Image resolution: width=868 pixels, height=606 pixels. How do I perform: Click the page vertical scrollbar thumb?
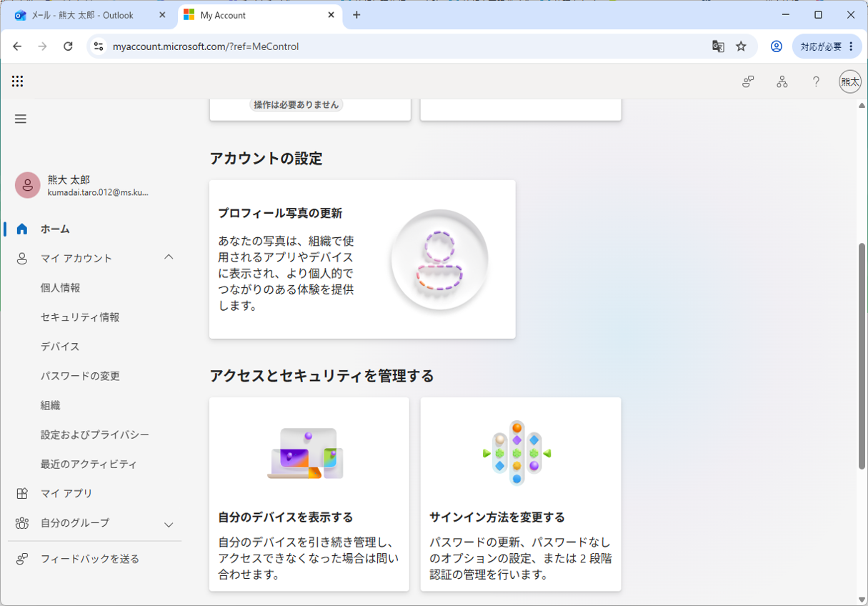[862, 356]
